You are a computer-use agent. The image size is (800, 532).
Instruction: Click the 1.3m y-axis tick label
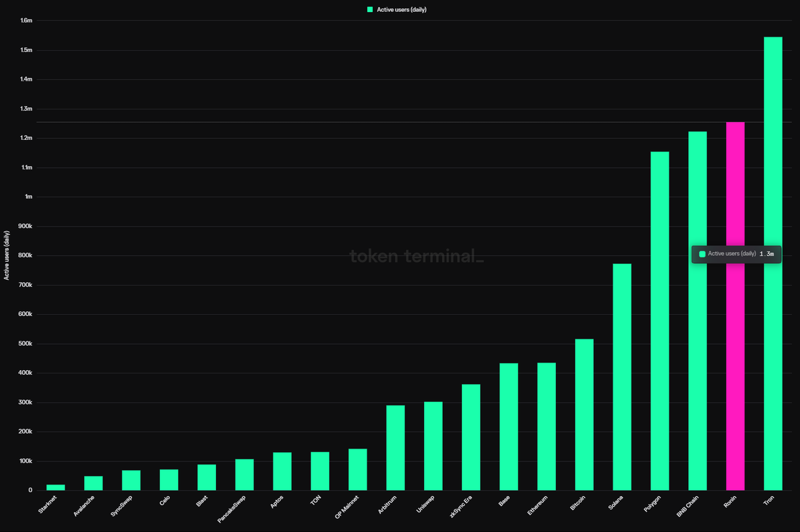click(x=26, y=109)
